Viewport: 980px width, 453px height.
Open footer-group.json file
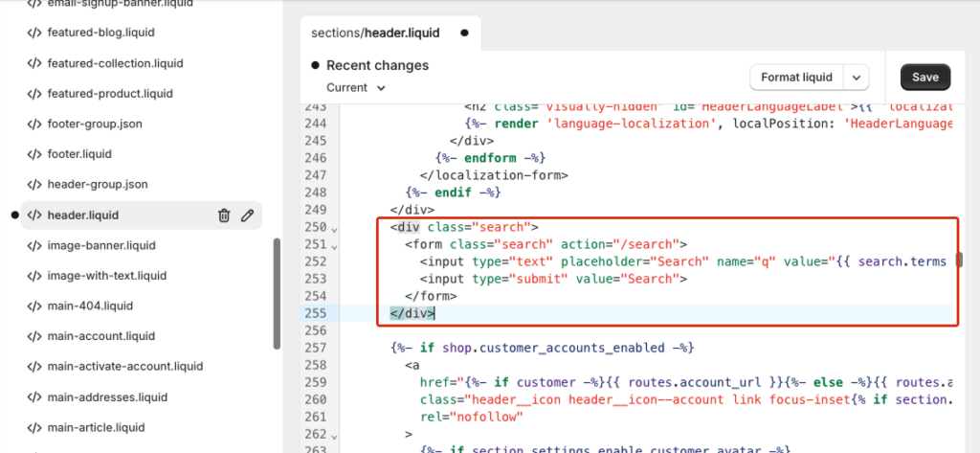[95, 124]
